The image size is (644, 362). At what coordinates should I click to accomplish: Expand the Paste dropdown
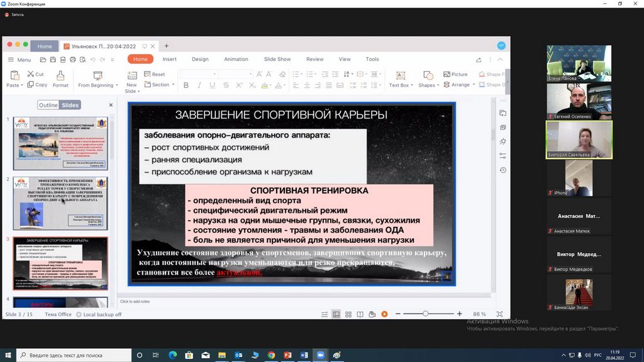click(x=21, y=85)
